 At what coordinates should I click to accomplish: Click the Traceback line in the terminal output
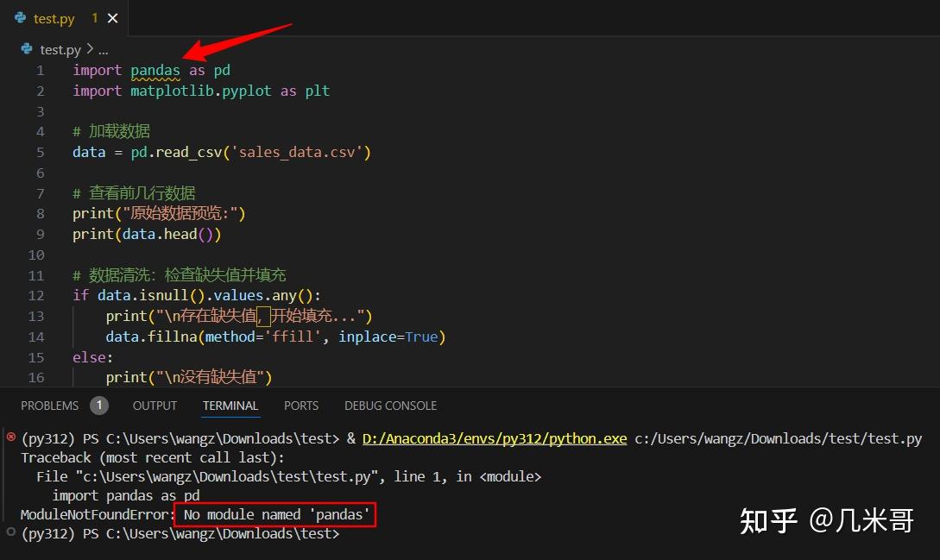click(151, 457)
